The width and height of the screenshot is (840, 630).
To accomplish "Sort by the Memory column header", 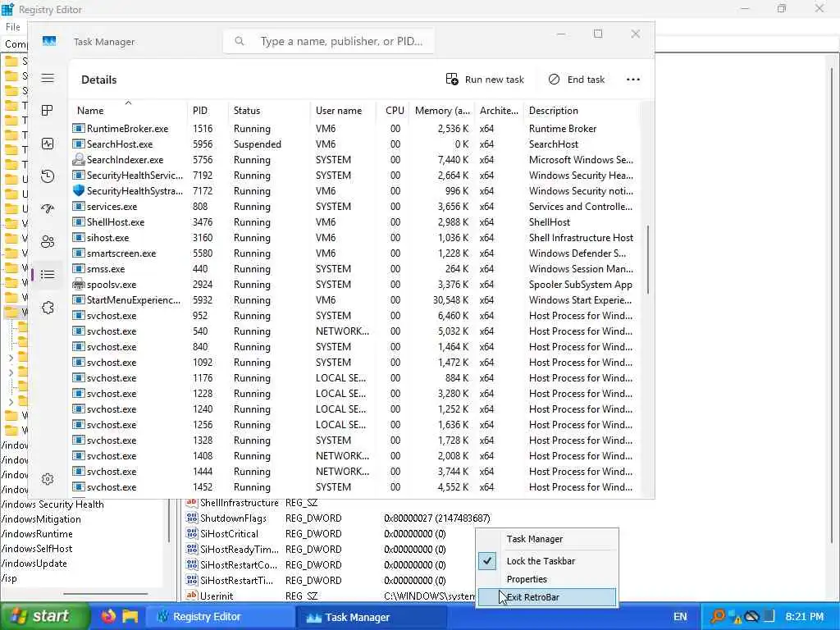I will point(442,111).
